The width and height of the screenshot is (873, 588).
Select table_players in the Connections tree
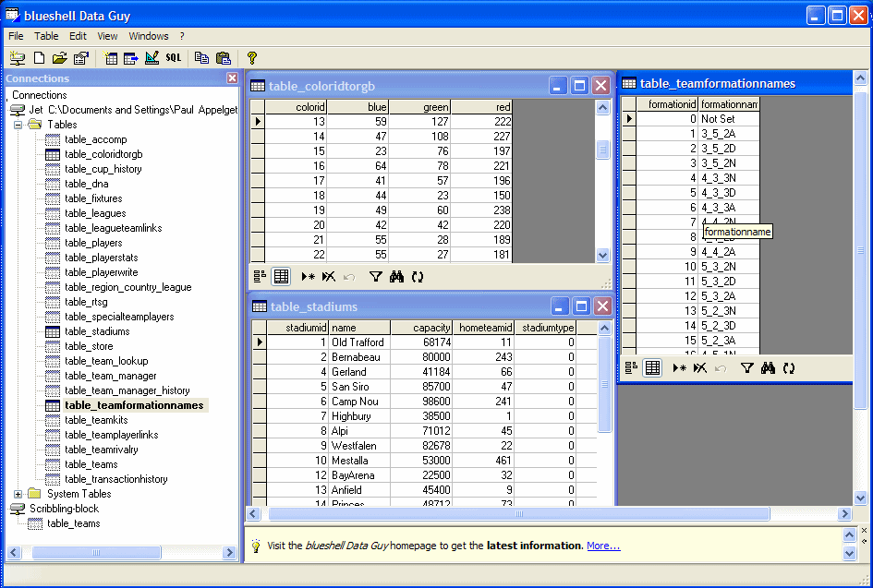coord(92,243)
